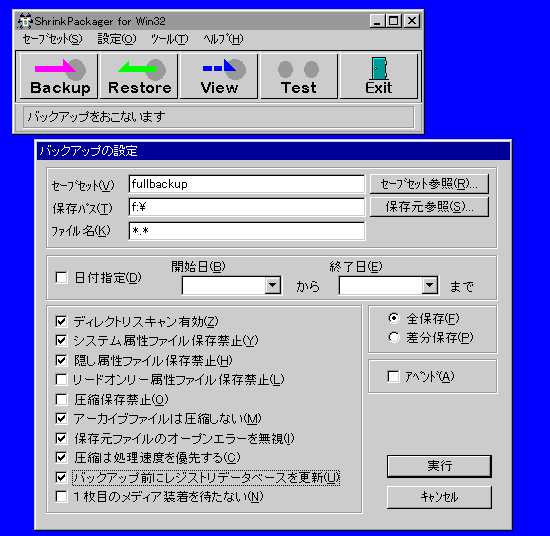
Task: Minimize the ShrinkPackager window
Action: click(377, 21)
